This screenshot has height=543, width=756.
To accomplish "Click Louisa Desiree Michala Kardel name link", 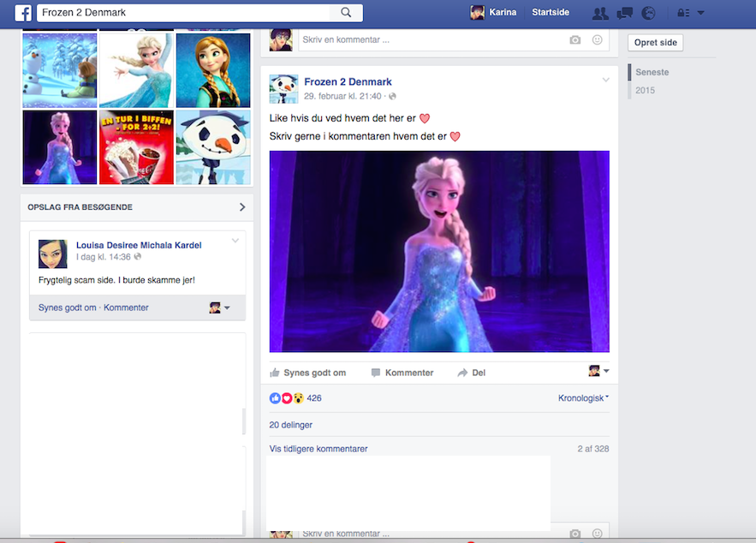I will 139,245.
